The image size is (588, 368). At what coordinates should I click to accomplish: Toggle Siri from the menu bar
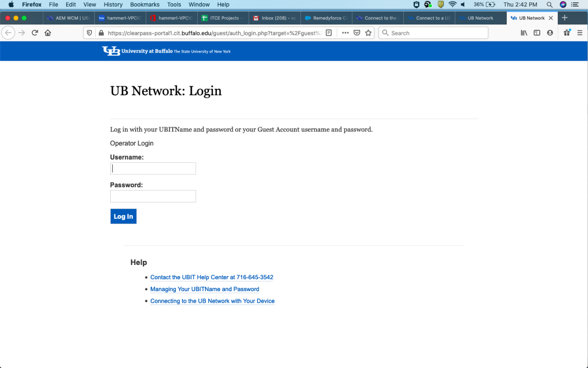[563, 5]
